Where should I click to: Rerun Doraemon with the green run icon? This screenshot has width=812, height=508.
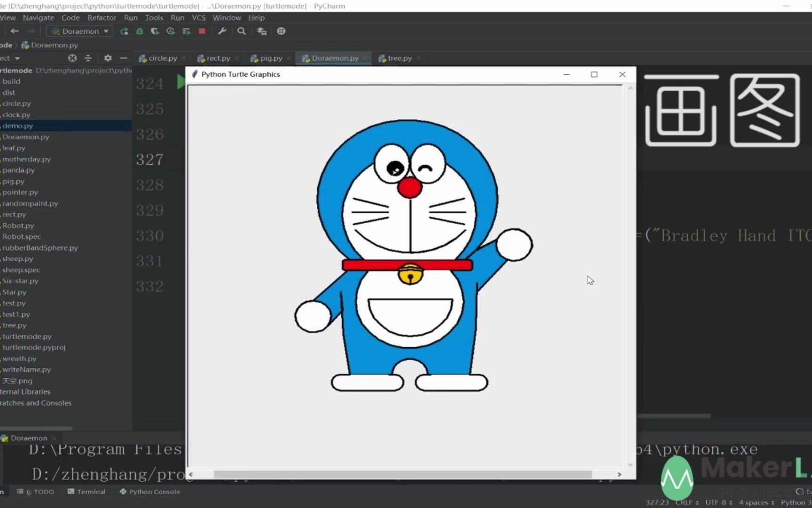tap(124, 31)
